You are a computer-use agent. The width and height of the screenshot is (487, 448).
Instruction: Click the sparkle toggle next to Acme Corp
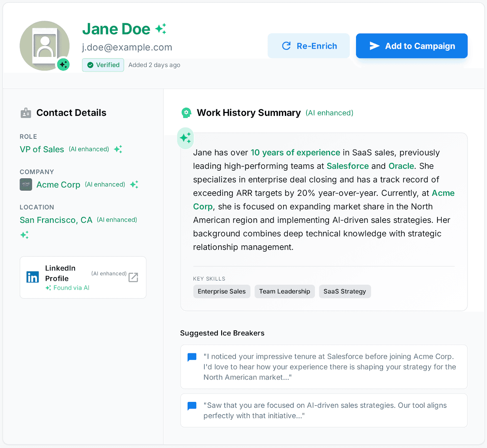pyautogui.click(x=134, y=184)
